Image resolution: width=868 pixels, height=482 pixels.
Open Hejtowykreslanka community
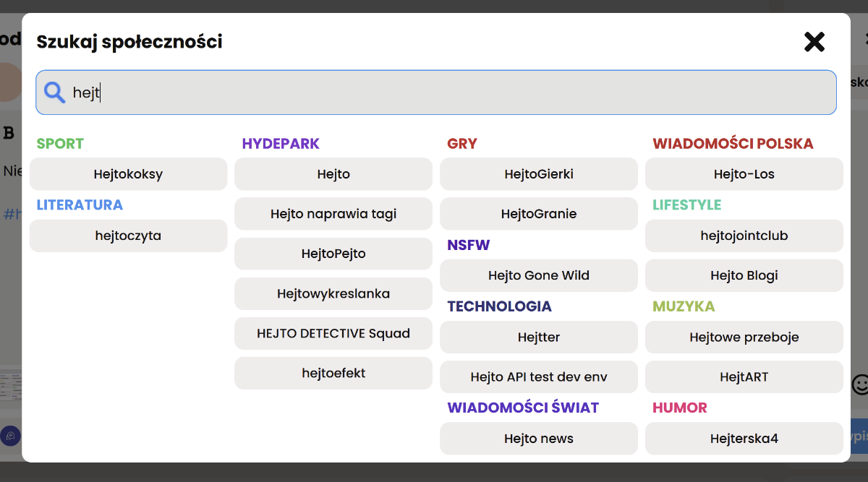(x=333, y=293)
